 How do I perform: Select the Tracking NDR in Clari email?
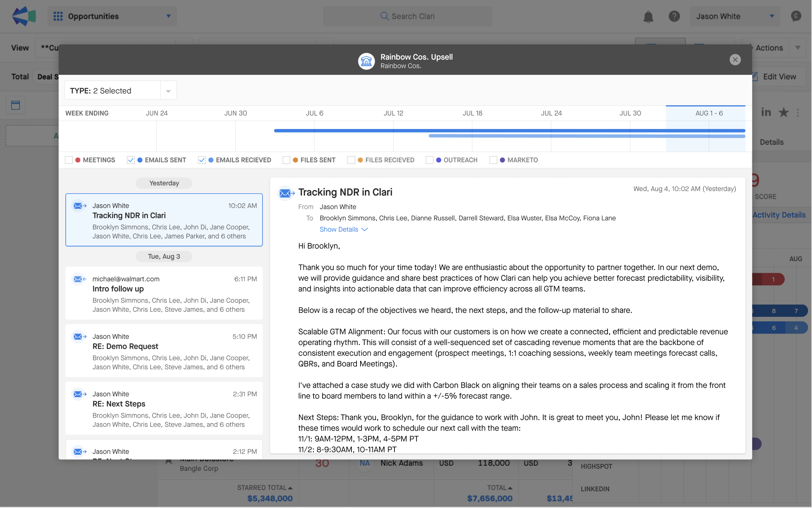[164, 220]
